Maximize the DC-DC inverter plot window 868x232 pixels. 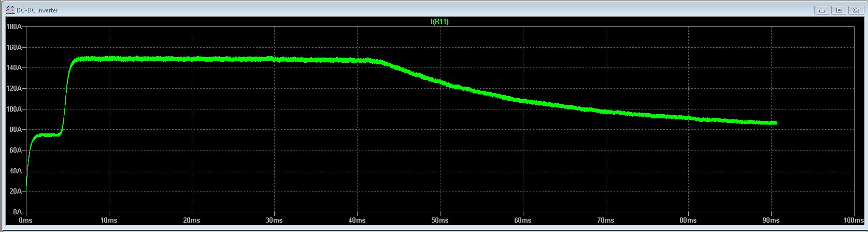point(840,10)
